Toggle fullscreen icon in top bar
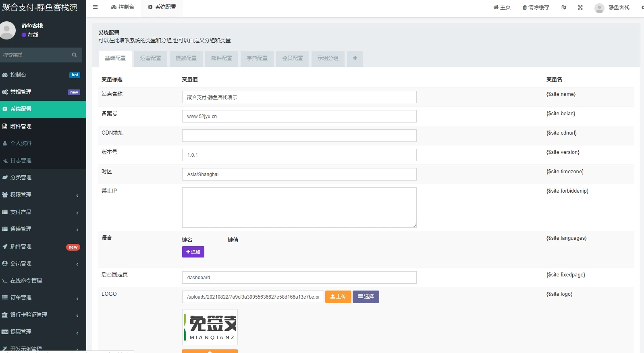Screen dimensions: 644x353 (x=580, y=7)
